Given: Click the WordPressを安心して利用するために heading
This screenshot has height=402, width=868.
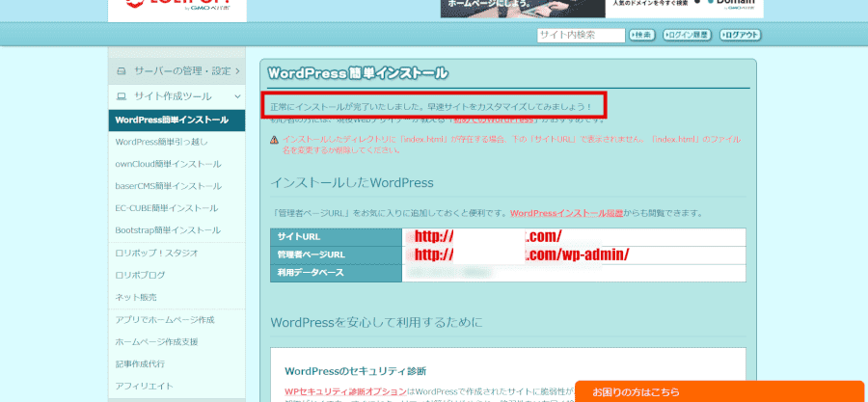Looking at the screenshot, I should [x=376, y=322].
